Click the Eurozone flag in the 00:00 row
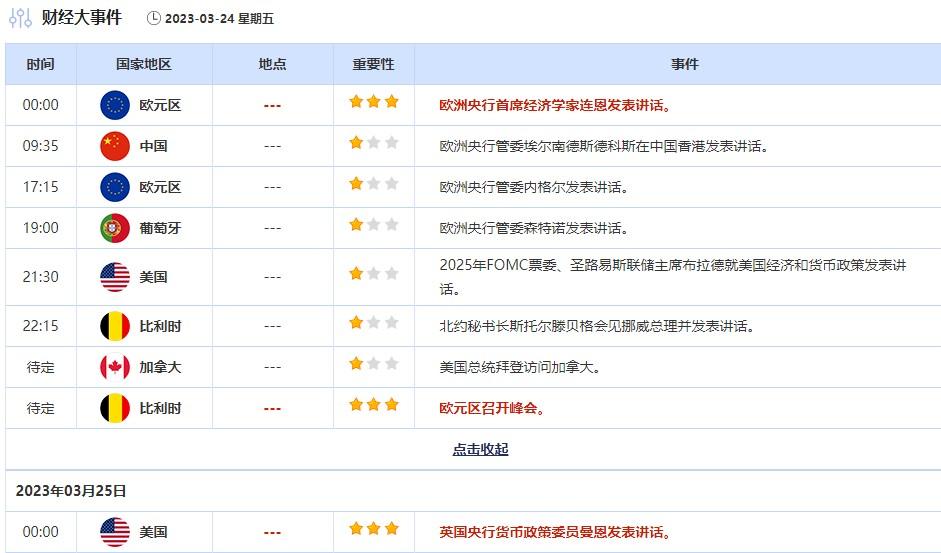The width and height of the screenshot is (941, 553). (x=115, y=105)
